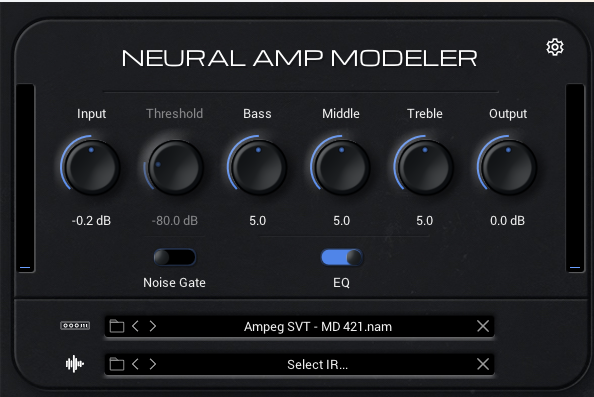Image resolution: width=594 pixels, height=397 pixels.
Task: Disable the EQ switch
Action: (x=342, y=258)
